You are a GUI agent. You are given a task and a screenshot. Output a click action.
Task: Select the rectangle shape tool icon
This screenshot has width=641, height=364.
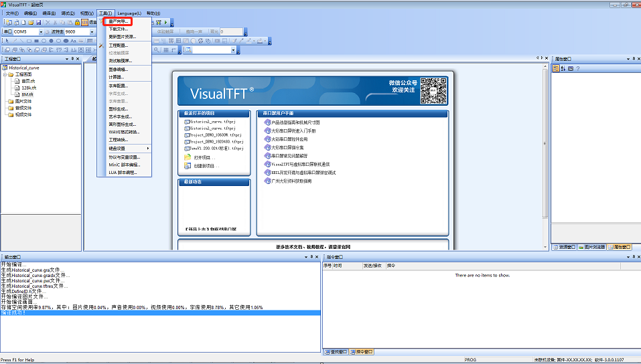pyautogui.click(x=29, y=41)
